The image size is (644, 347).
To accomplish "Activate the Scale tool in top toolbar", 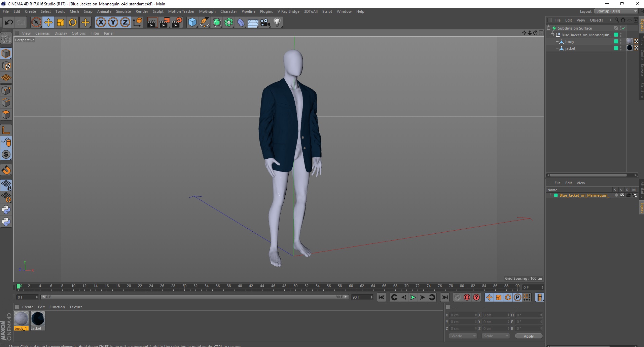I will click(x=61, y=23).
